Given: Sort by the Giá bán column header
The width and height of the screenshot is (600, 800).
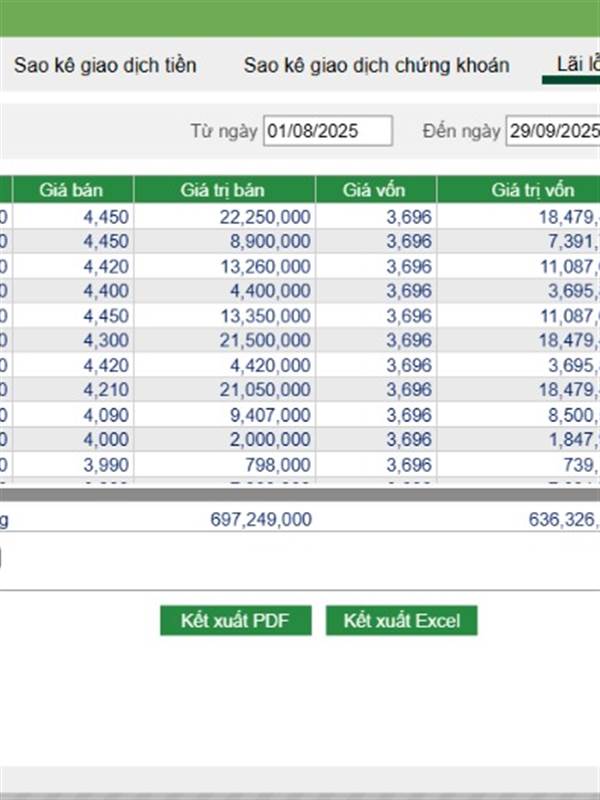Looking at the screenshot, I should [72, 190].
